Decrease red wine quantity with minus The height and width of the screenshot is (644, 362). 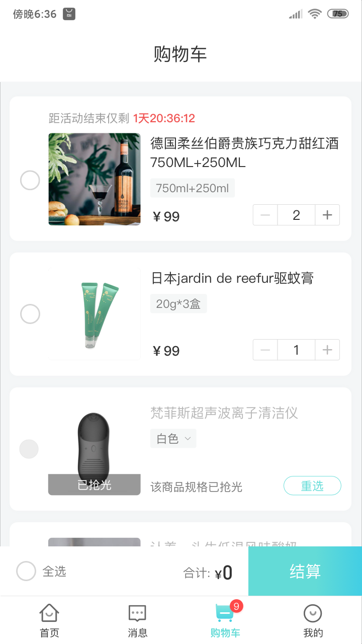coord(265,215)
